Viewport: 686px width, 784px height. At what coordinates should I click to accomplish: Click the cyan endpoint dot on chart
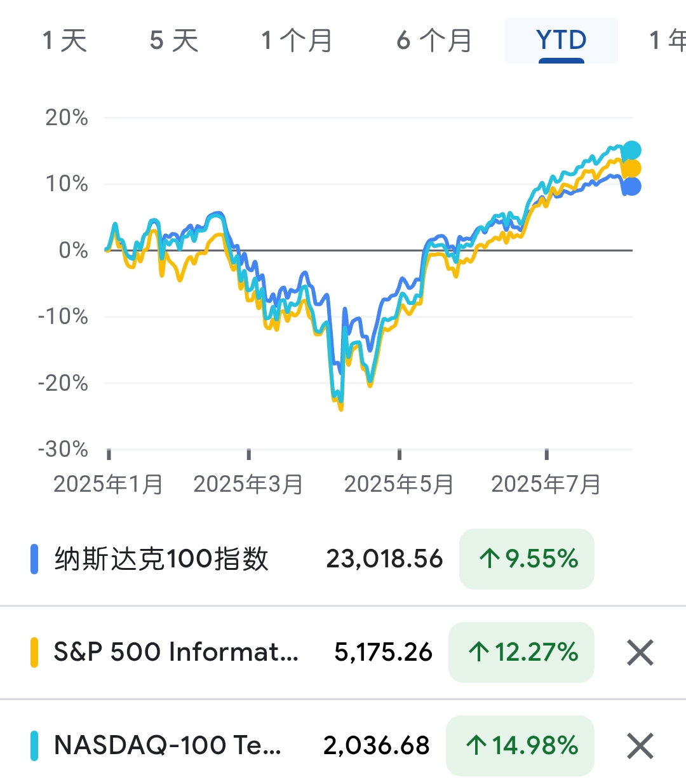(x=631, y=151)
